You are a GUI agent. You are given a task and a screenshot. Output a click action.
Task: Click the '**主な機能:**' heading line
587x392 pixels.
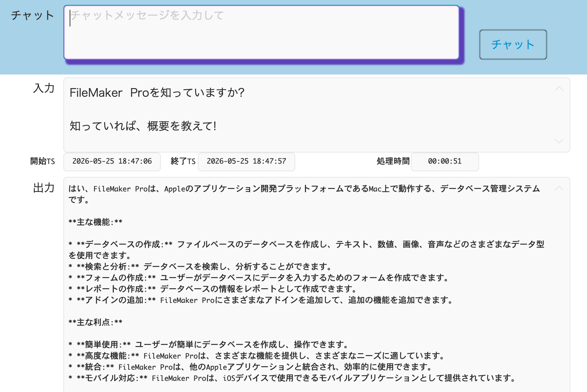(95, 222)
